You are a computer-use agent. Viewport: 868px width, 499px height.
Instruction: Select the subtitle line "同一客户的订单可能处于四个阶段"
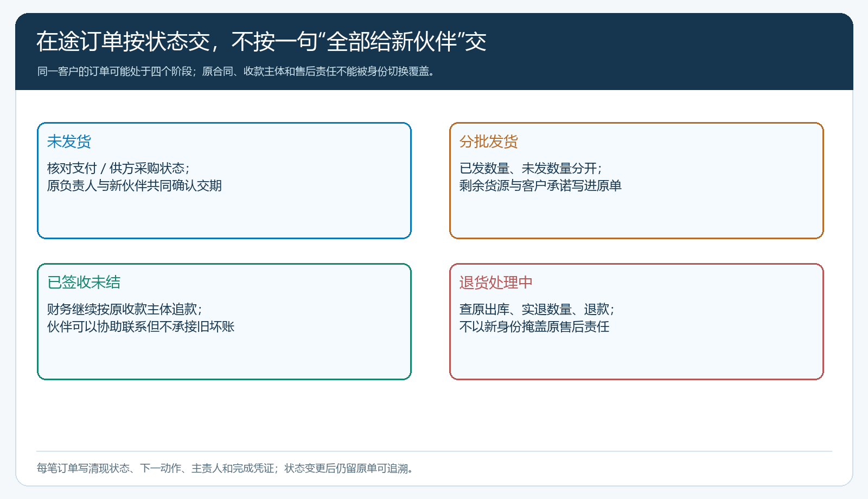coord(115,72)
